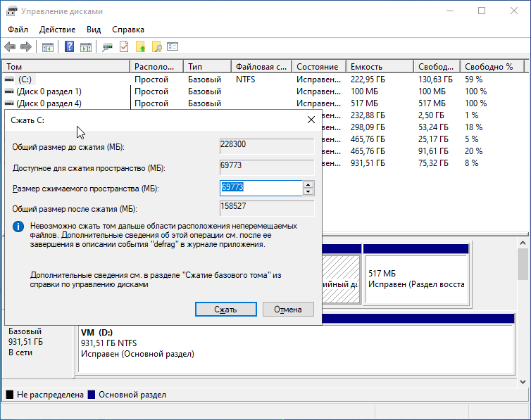
Task: Click scroll up arrow in disk graphic pane
Action: pos(523,243)
